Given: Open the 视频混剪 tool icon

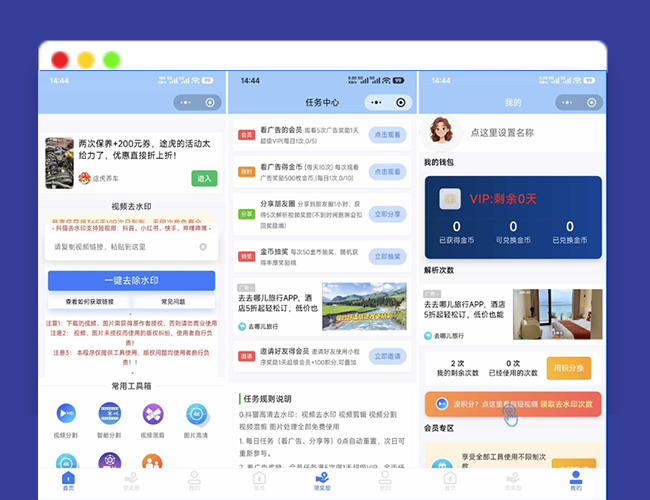Looking at the screenshot, I should tap(153, 414).
